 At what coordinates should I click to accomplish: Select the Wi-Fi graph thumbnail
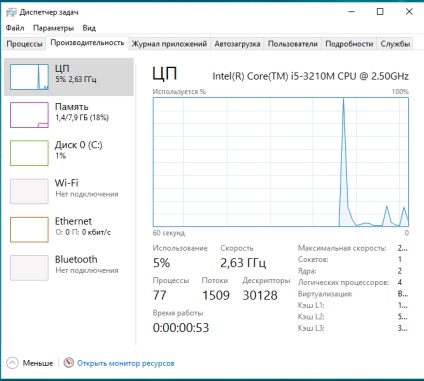(x=29, y=191)
